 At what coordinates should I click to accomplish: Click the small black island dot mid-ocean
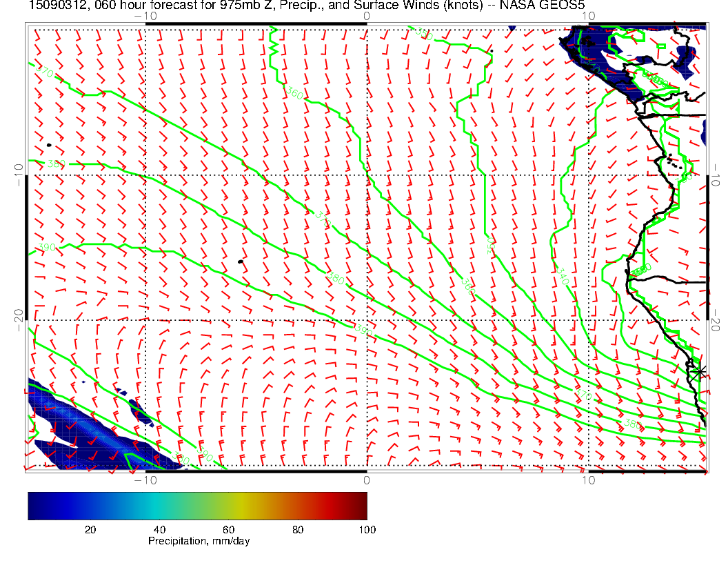[x=240, y=261]
